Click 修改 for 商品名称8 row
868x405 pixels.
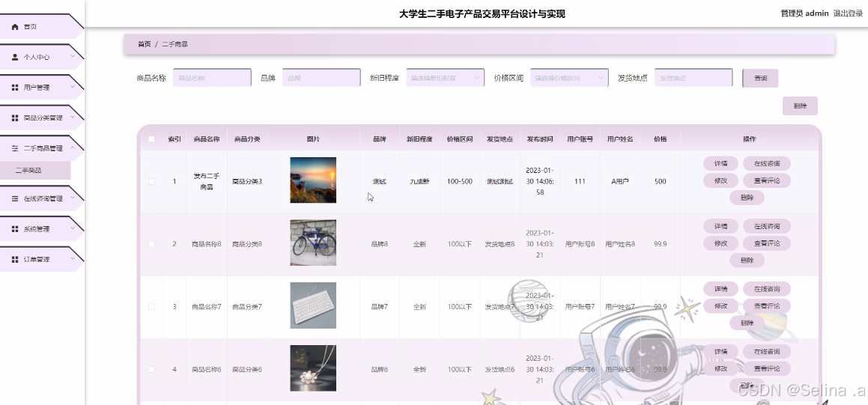(720, 243)
